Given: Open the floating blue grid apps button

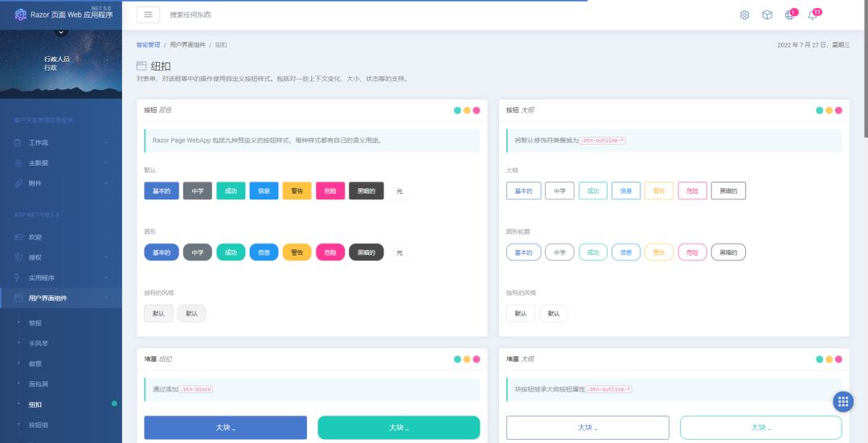Looking at the screenshot, I should coord(843,402).
